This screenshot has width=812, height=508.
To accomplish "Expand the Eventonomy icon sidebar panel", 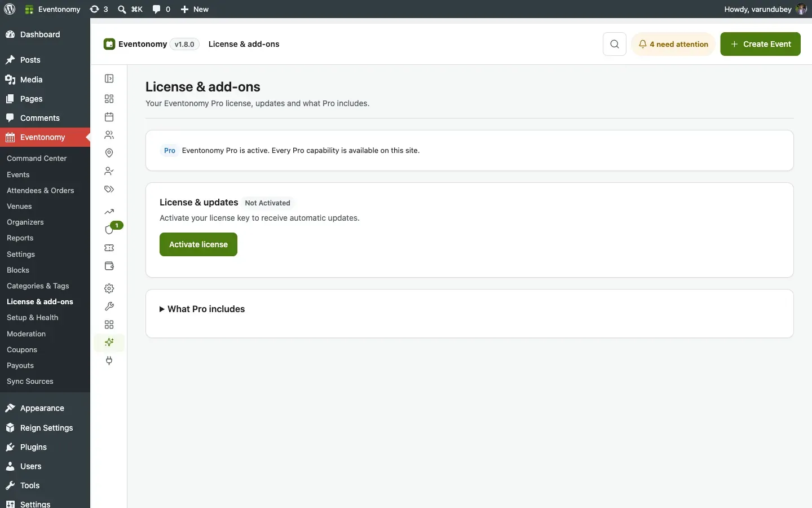I will 109,78.
